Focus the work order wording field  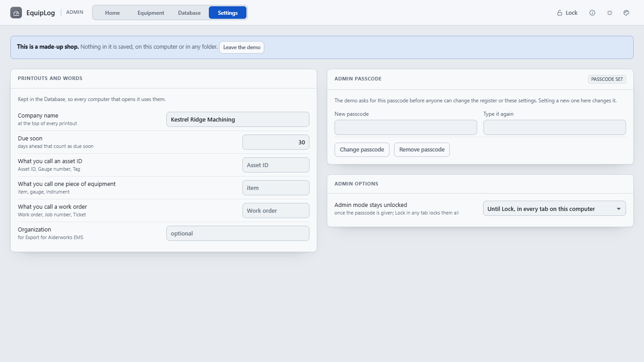[276, 210]
